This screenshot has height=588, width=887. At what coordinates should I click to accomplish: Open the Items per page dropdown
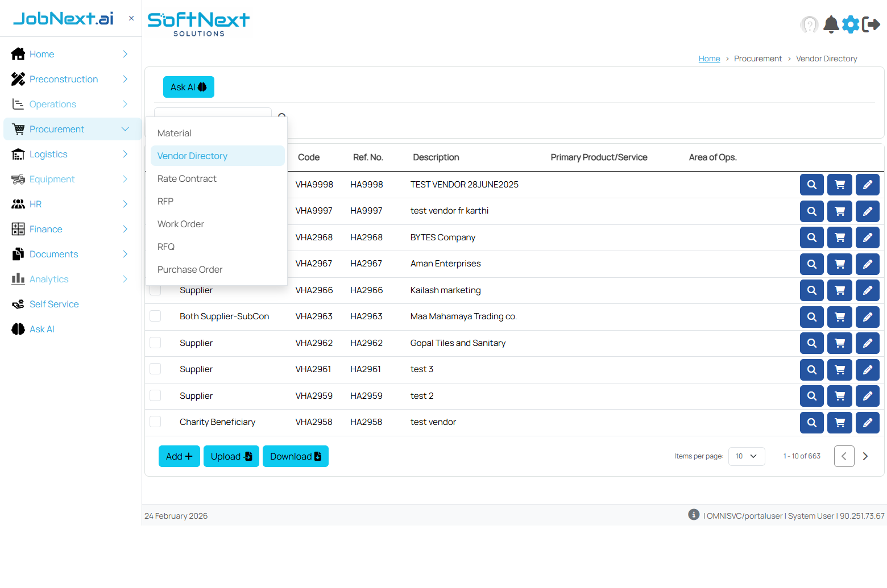747,456
